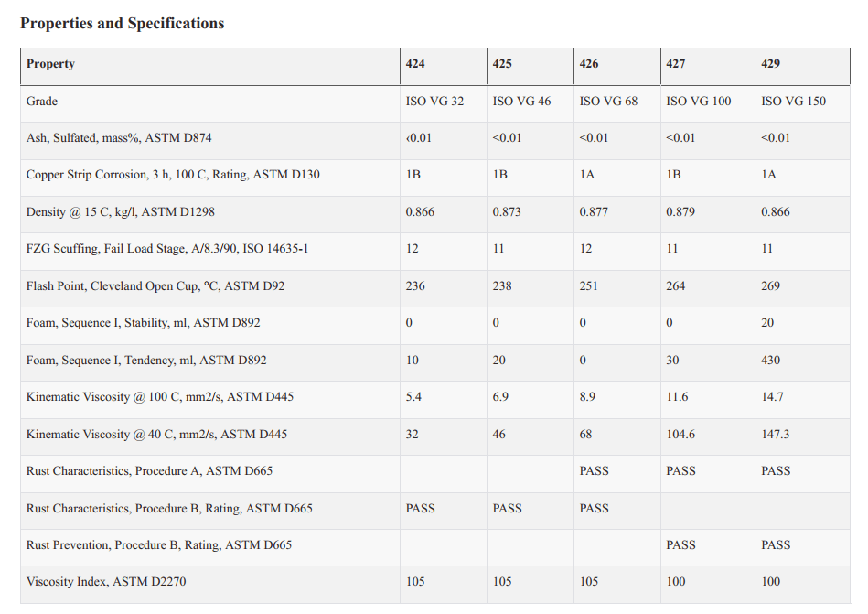The height and width of the screenshot is (614, 868).
Task: Select the "ISO VG 32" cell
Action: pyautogui.click(x=434, y=102)
